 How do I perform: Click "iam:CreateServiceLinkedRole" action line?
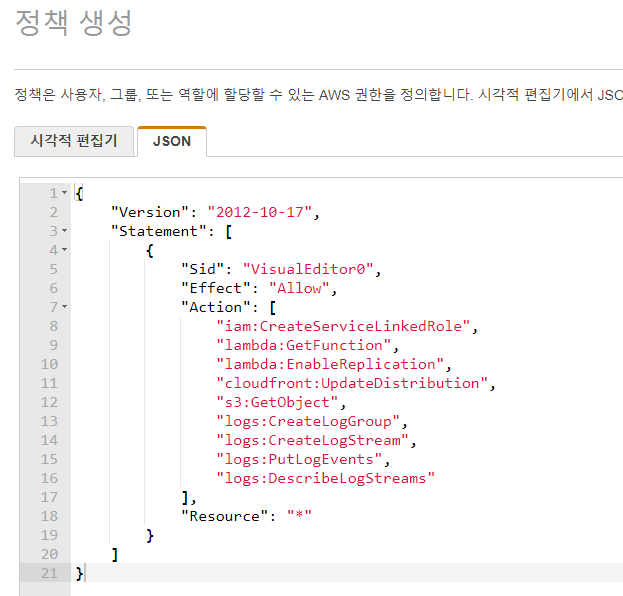pyautogui.click(x=343, y=326)
